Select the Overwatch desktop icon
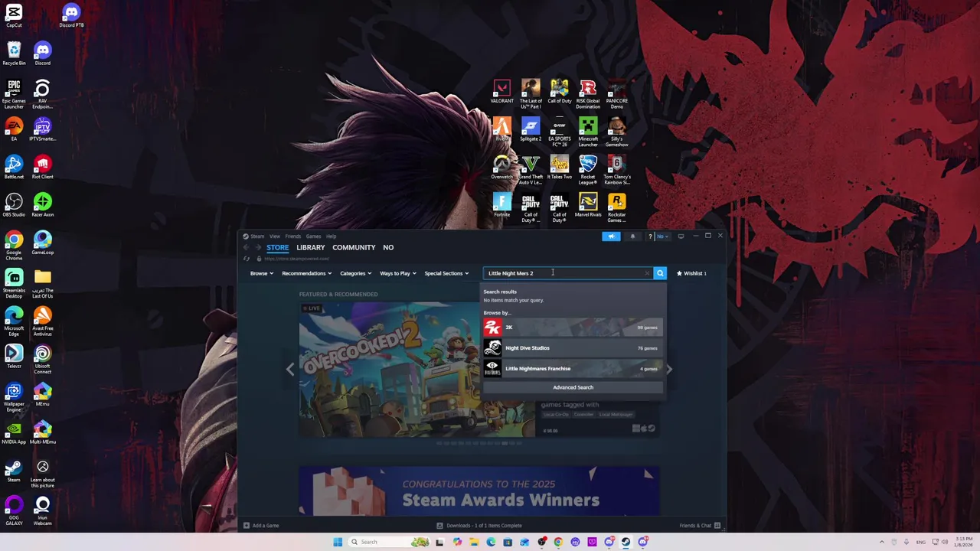The height and width of the screenshot is (551, 980). coord(502,168)
